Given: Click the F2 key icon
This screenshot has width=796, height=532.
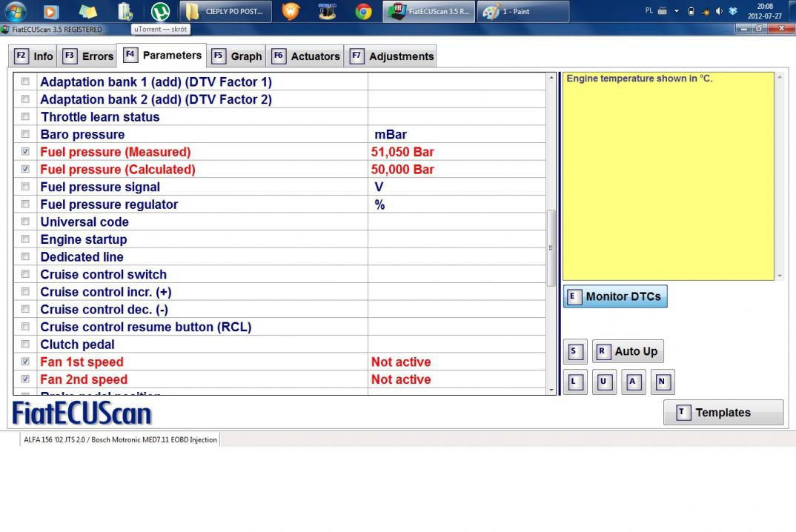Looking at the screenshot, I should pyautogui.click(x=21, y=56).
